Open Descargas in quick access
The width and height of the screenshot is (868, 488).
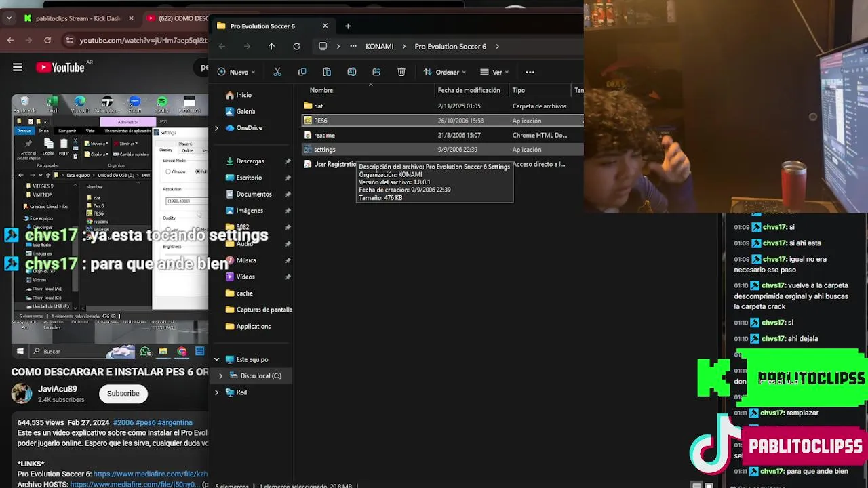tap(250, 161)
